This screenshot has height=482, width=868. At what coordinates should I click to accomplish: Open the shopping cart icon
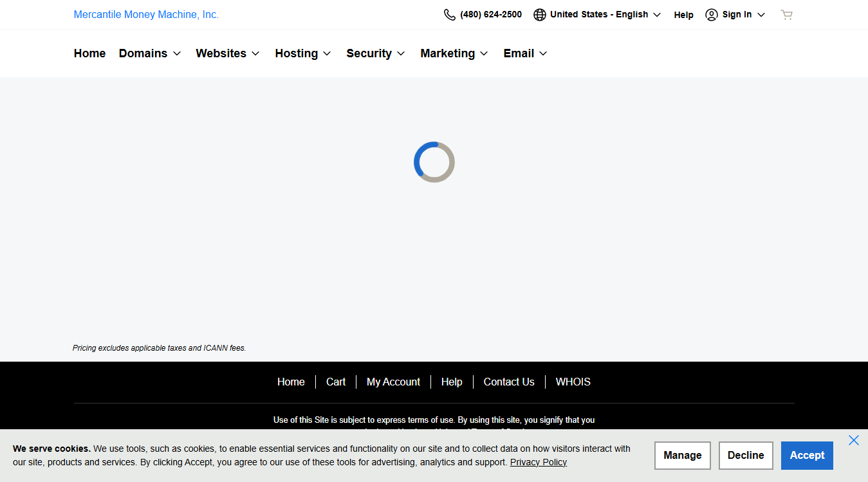(786, 15)
